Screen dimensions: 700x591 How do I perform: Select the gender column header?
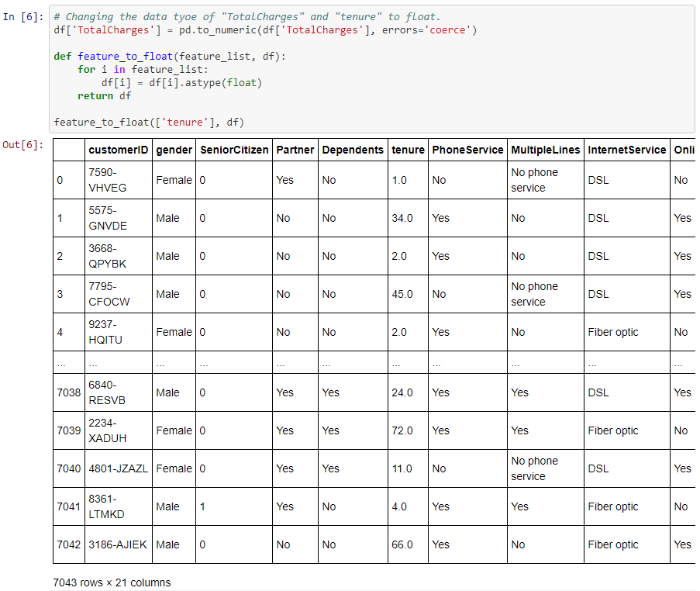(174, 150)
